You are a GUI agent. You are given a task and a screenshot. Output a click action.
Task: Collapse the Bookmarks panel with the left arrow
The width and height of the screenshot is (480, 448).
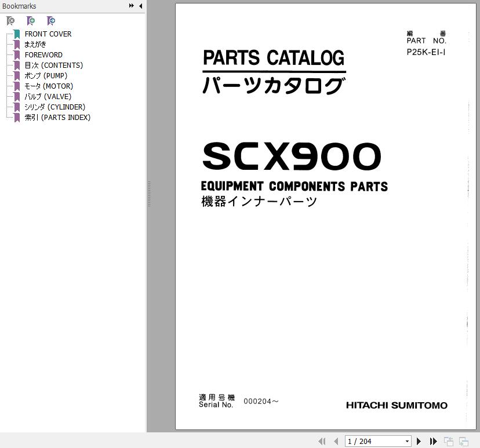(140, 6)
